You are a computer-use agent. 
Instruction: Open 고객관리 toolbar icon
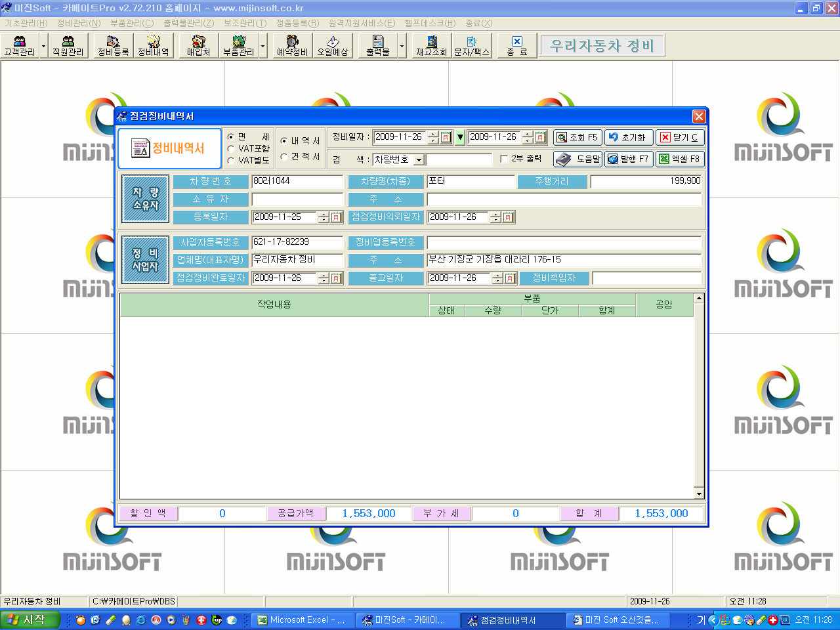click(20, 46)
